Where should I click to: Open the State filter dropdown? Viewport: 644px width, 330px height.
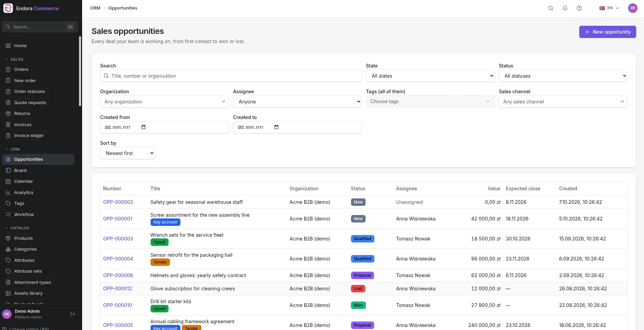point(430,76)
